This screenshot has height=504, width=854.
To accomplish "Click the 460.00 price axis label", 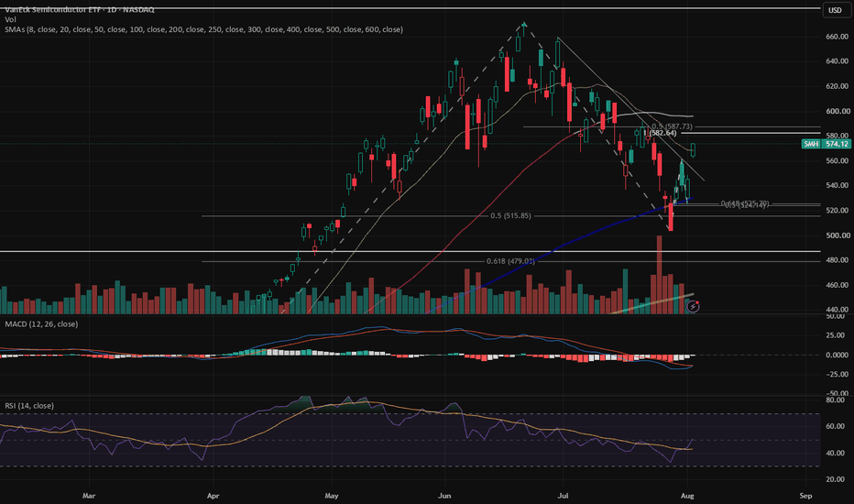I will [838, 285].
